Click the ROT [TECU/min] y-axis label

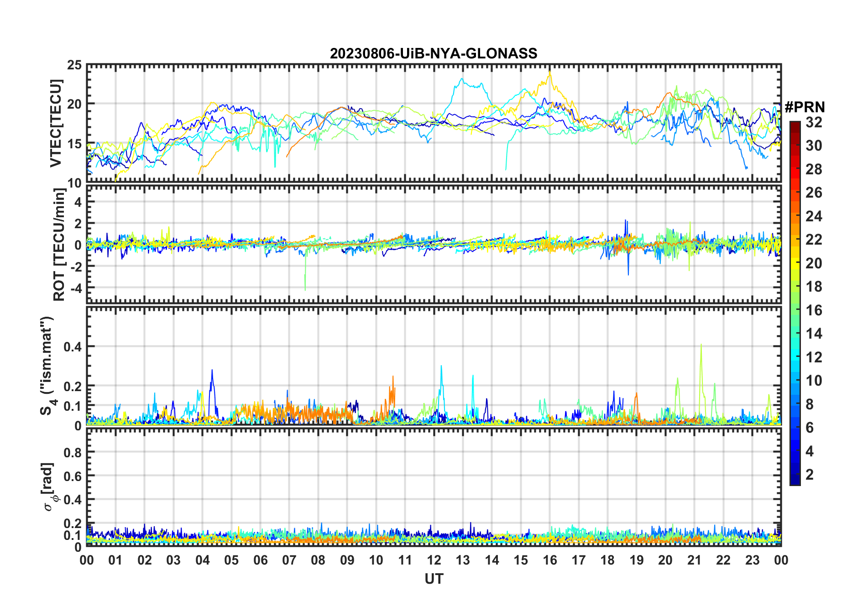[59, 245]
